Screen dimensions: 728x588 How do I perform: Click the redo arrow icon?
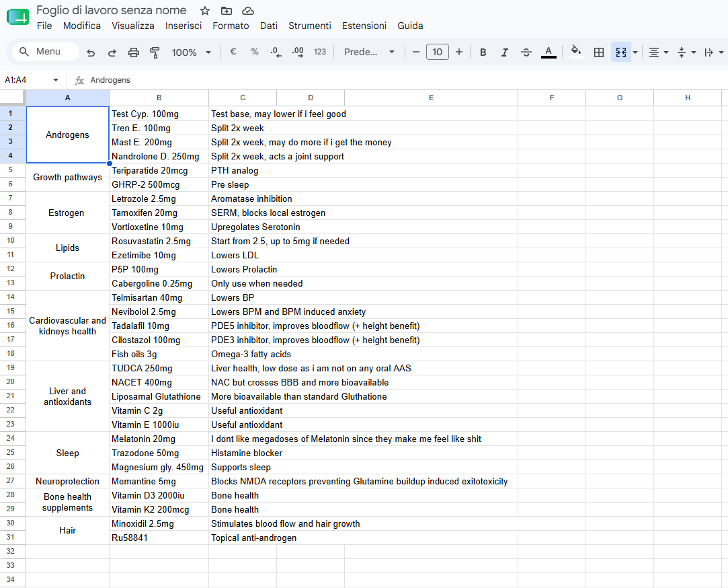112,52
